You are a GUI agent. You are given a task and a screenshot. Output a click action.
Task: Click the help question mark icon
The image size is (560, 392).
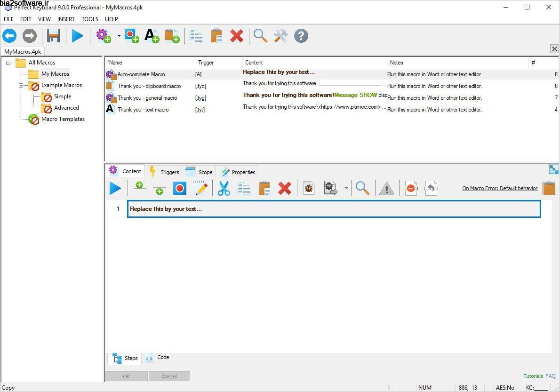pos(301,36)
